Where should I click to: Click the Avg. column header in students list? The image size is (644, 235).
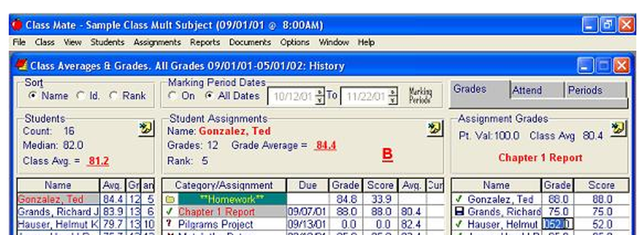point(113,185)
